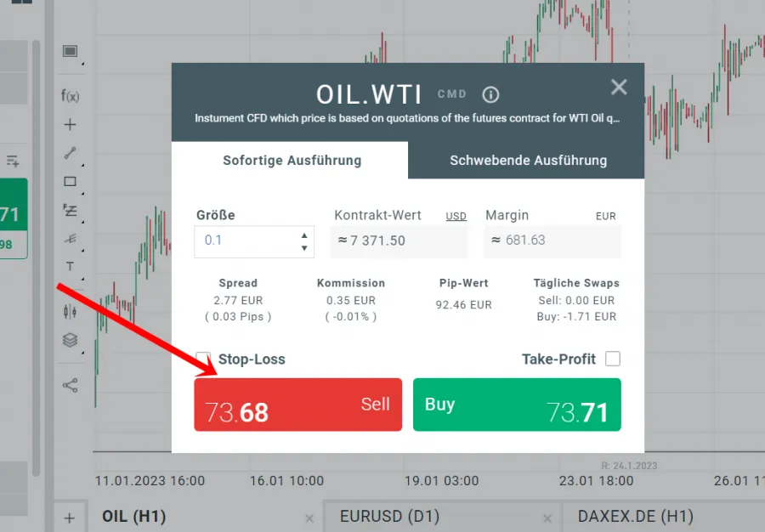Select the rectangle shape tool
The width and height of the screenshot is (765, 532).
[x=70, y=181]
